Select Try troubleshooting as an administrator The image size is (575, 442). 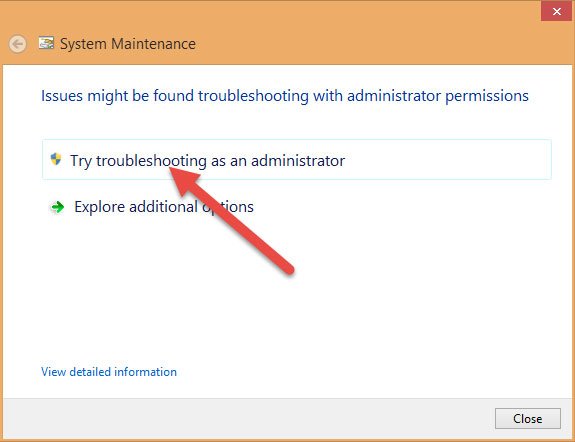click(297, 160)
